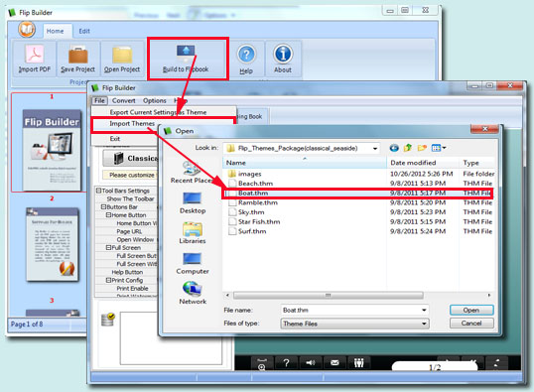Image resolution: width=534 pixels, height=392 pixels.
Task: Toggle flipbook sound speaker button
Action: [x=311, y=363]
